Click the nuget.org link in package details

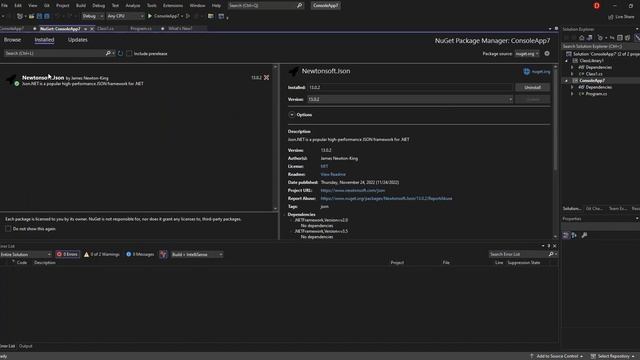540,72
